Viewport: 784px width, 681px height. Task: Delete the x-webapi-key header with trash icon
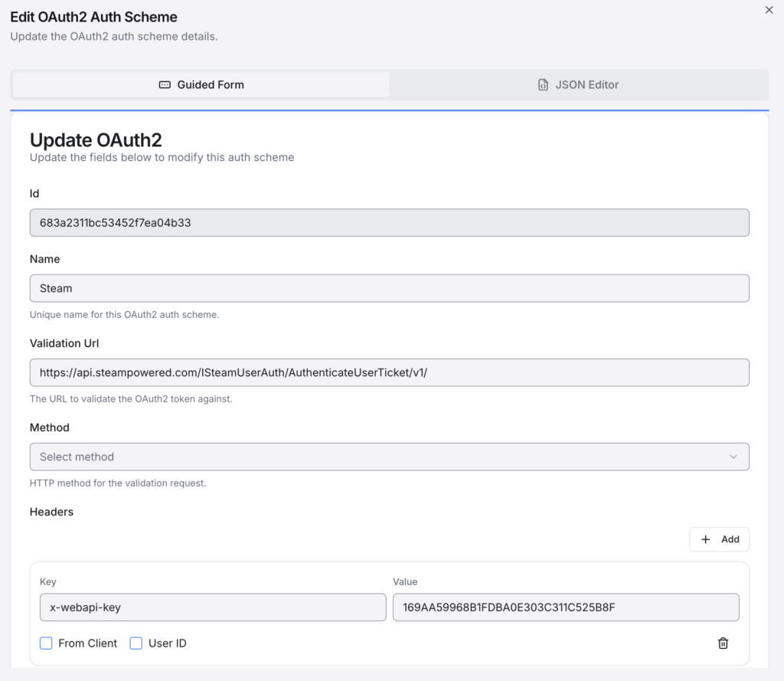pos(723,643)
